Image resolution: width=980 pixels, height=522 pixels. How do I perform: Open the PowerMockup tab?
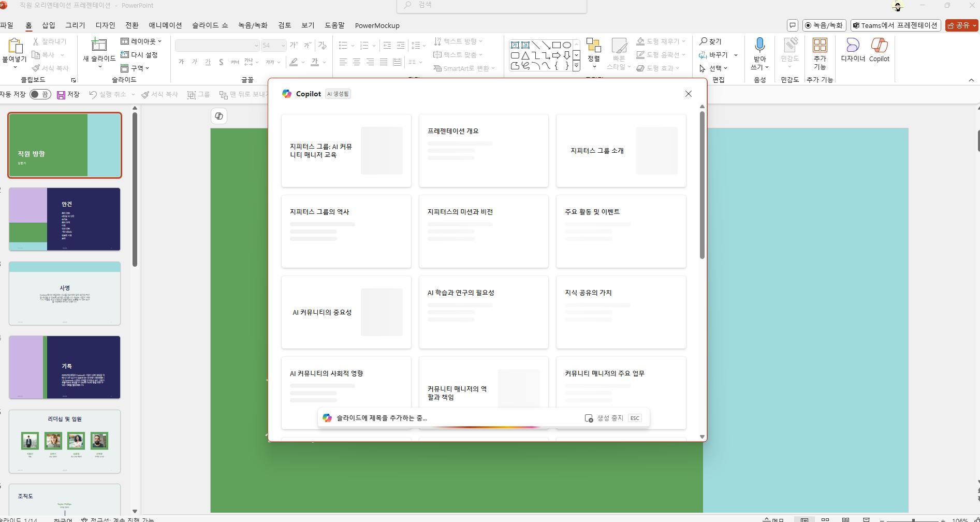point(377,25)
